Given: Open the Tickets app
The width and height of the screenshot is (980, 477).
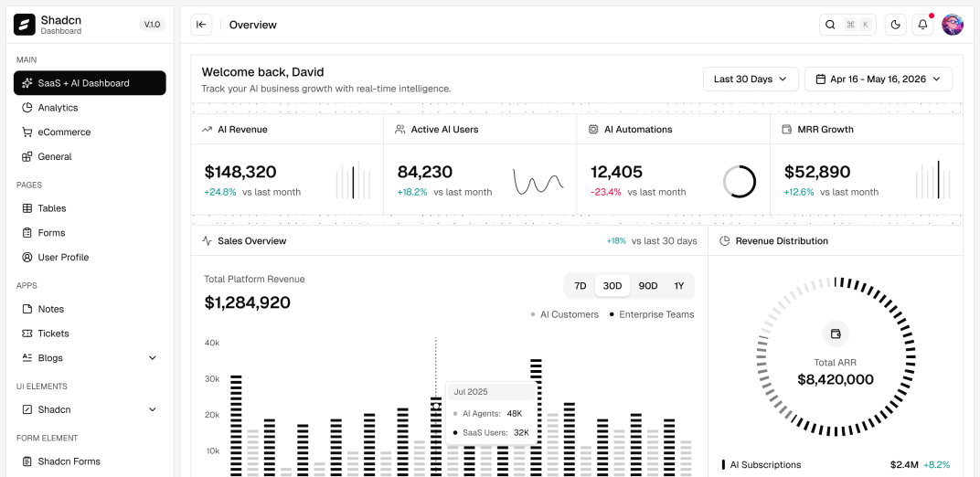Looking at the screenshot, I should tap(90, 334).
